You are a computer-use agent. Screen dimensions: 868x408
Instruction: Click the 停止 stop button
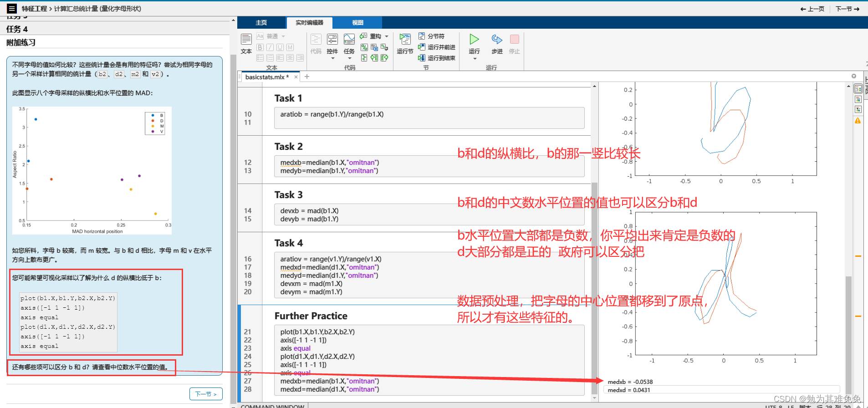pyautogui.click(x=514, y=44)
